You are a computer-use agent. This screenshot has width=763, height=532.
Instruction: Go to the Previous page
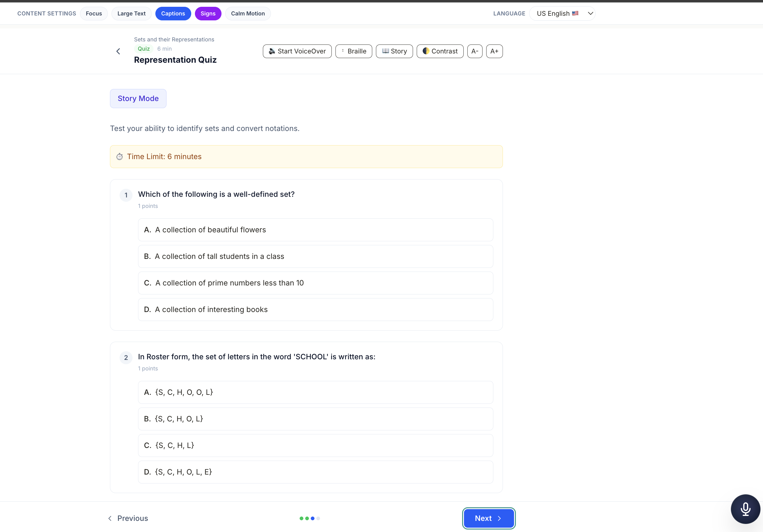(x=128, y=518)
